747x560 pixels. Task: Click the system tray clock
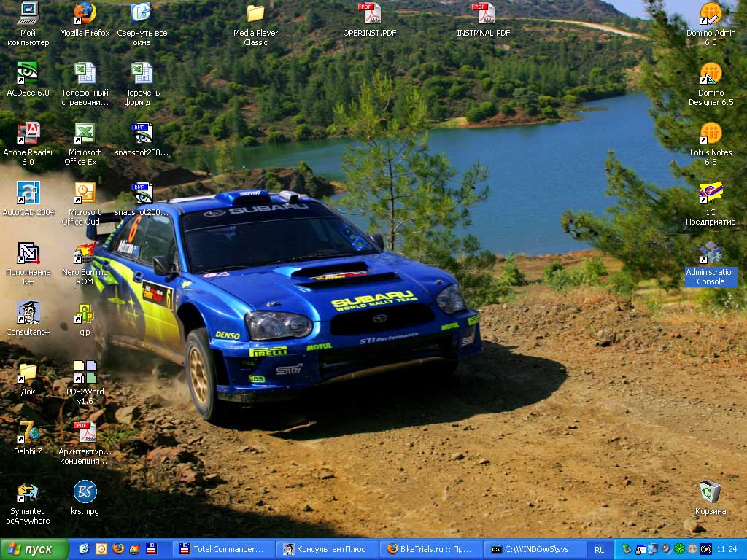727,549
